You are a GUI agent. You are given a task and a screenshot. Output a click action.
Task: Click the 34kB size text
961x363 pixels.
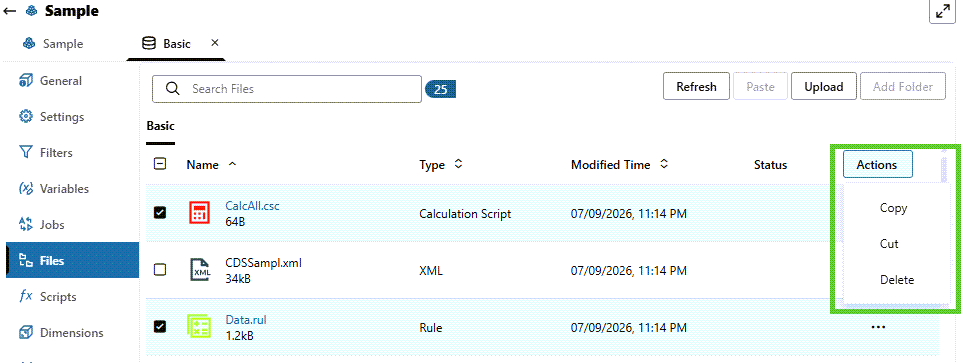(x=238, y=279)
